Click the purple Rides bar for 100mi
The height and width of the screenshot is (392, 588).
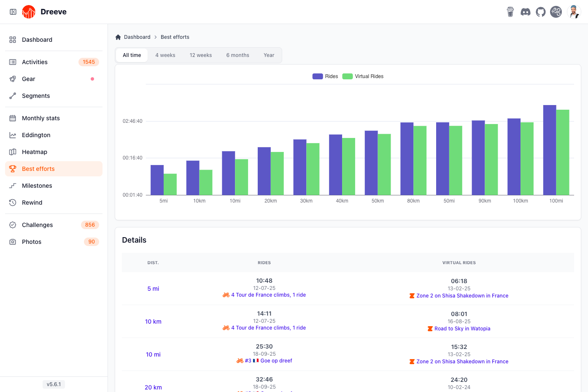(x=550, y=150)
